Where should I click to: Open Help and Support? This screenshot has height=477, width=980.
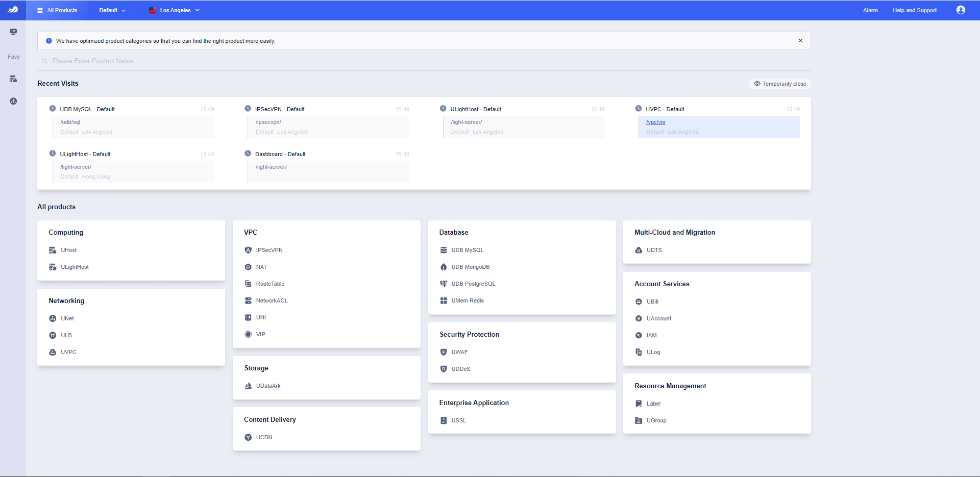[x=914, y=10]
